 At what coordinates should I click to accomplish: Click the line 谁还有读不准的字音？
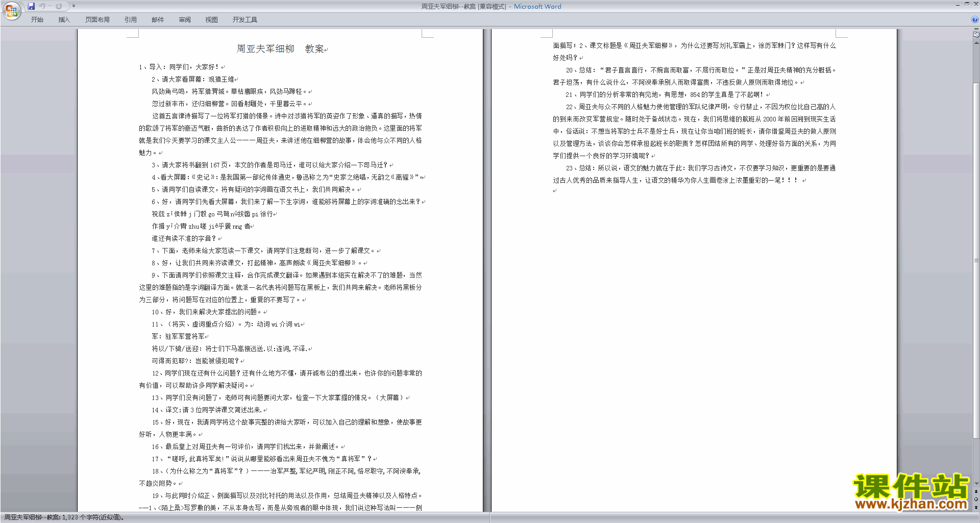pos(184,238)
